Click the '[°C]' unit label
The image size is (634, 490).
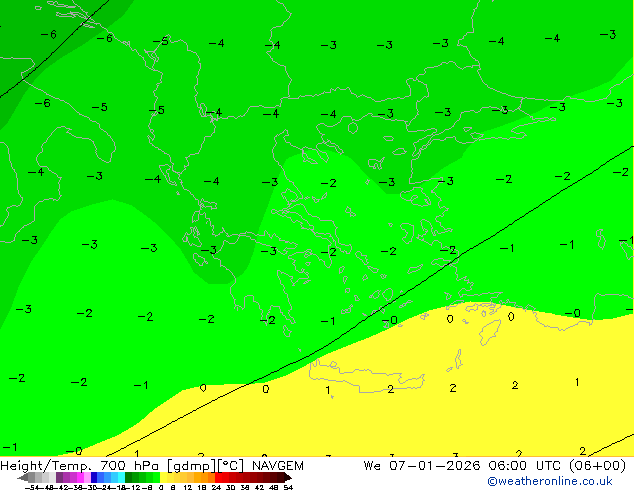click(x=231, y=466)
